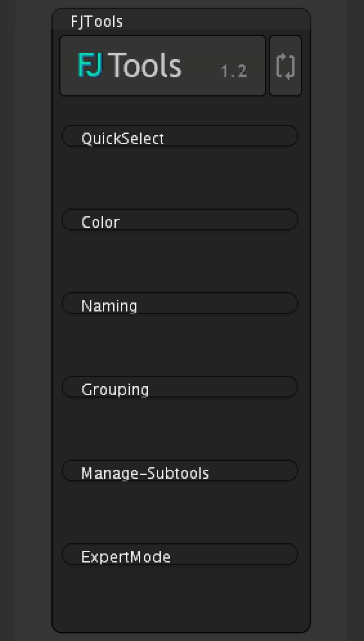
Task: Click the Grouping label text
Action: [115, 389]
